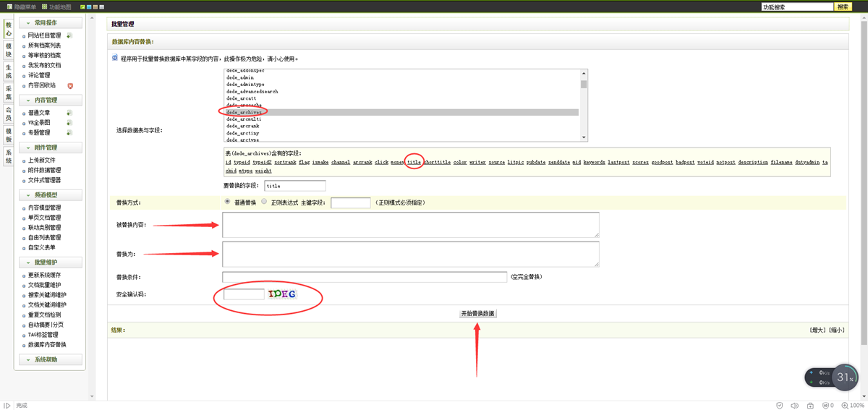Open 等审核的档案 in sidebar

coord(45,56)
